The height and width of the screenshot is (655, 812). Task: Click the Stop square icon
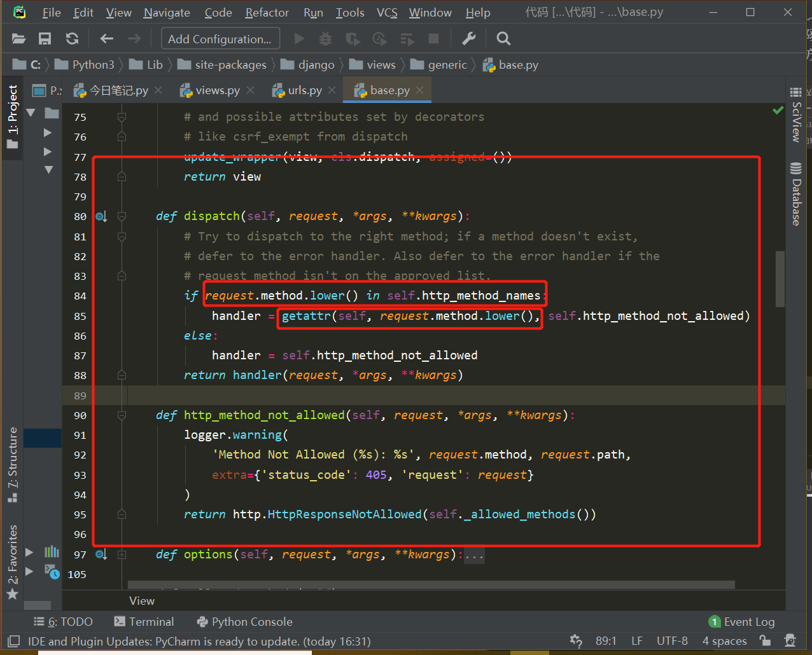[x=434, y=39]
